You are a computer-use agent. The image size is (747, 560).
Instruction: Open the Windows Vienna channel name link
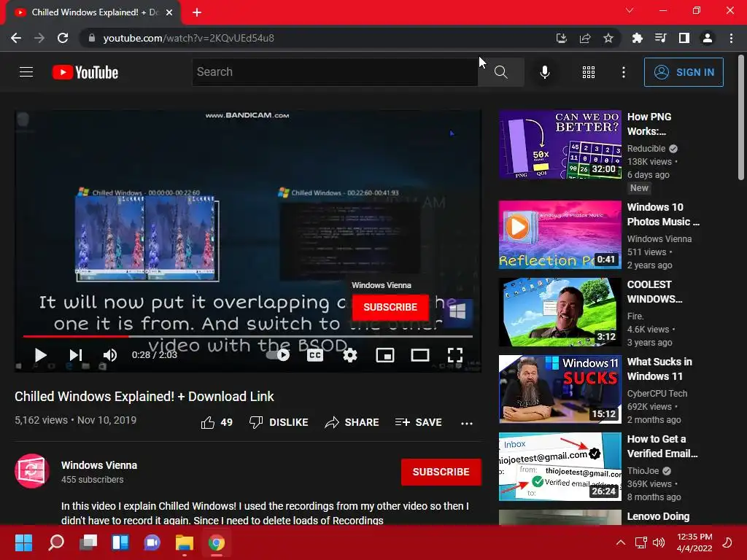click(x=99, y=465)
